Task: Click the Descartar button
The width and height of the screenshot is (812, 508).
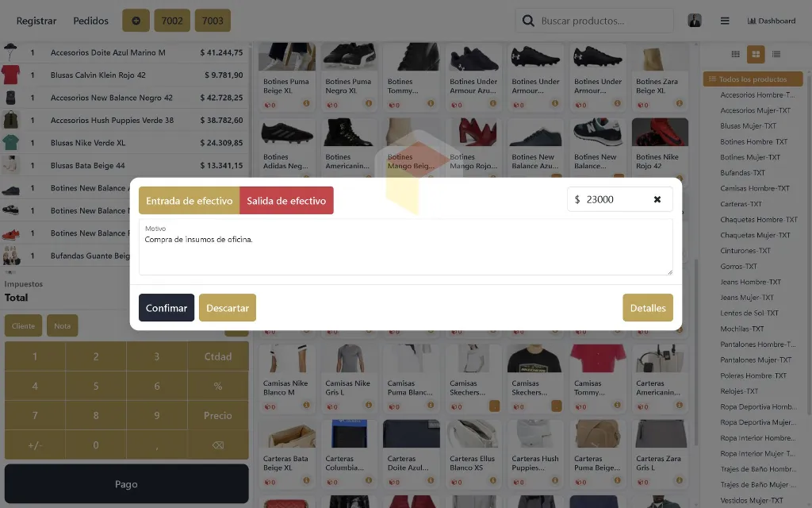Action: point(228,308)
